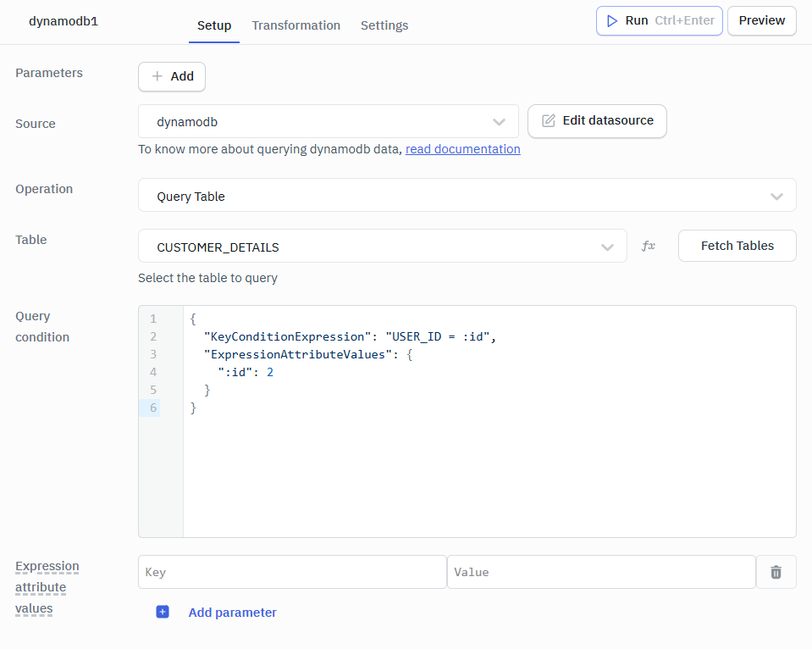This screenshot has height=649, width=812.
Task: Open the read documentation link
Action: [x=463, y=149]
